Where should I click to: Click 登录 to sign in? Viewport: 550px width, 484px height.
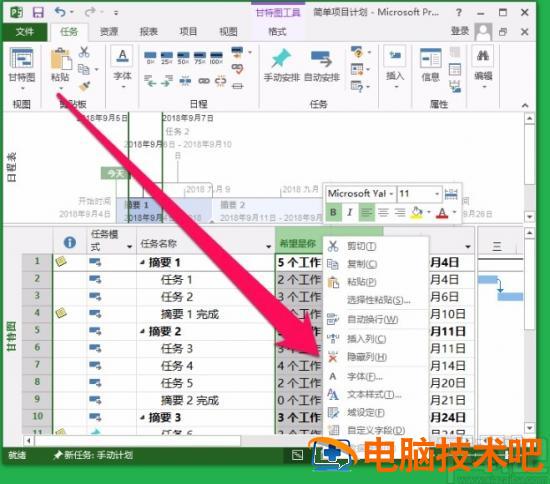(460, 32)
